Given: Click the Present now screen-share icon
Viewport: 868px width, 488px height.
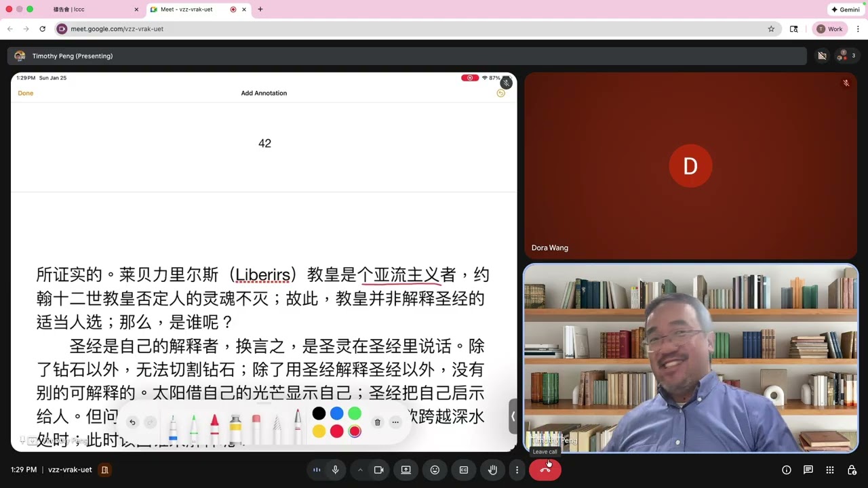Looking at the screenshot, I should (x=406, y=470).
